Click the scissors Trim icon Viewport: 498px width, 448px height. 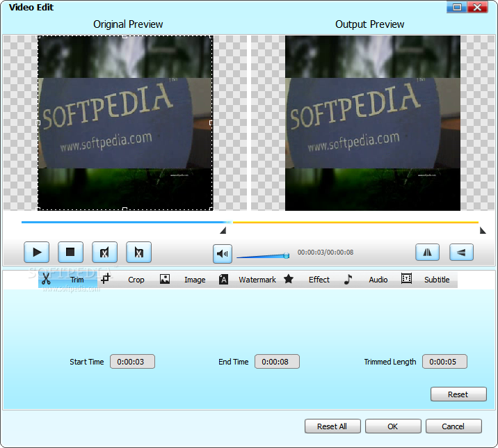46,279
